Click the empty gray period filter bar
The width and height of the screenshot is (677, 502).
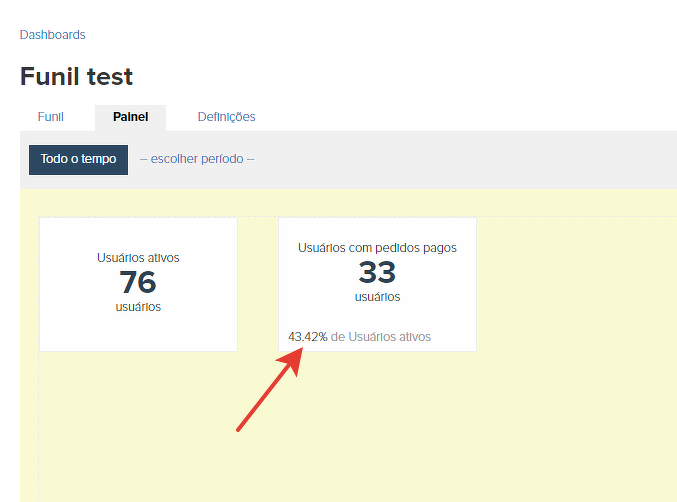(460, 160)
